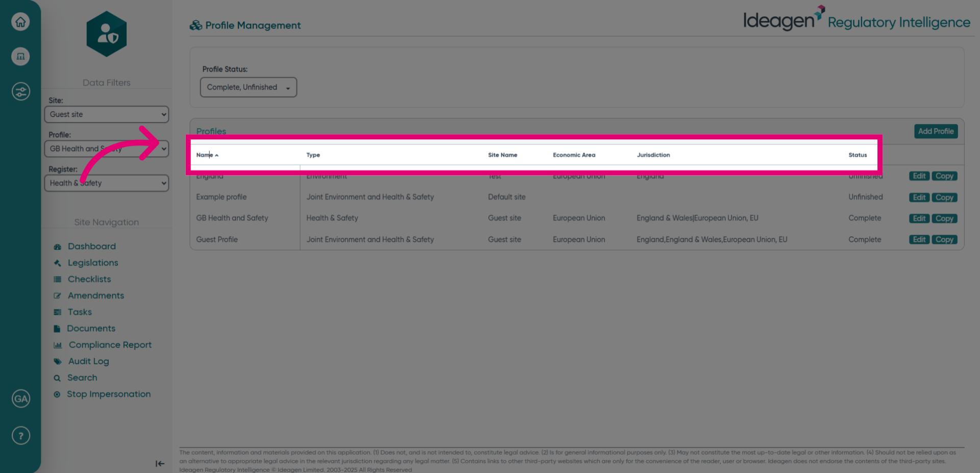Open the filter sliders icon in left rail
This screenshot has width=980, height=473.
pos(20,92)
